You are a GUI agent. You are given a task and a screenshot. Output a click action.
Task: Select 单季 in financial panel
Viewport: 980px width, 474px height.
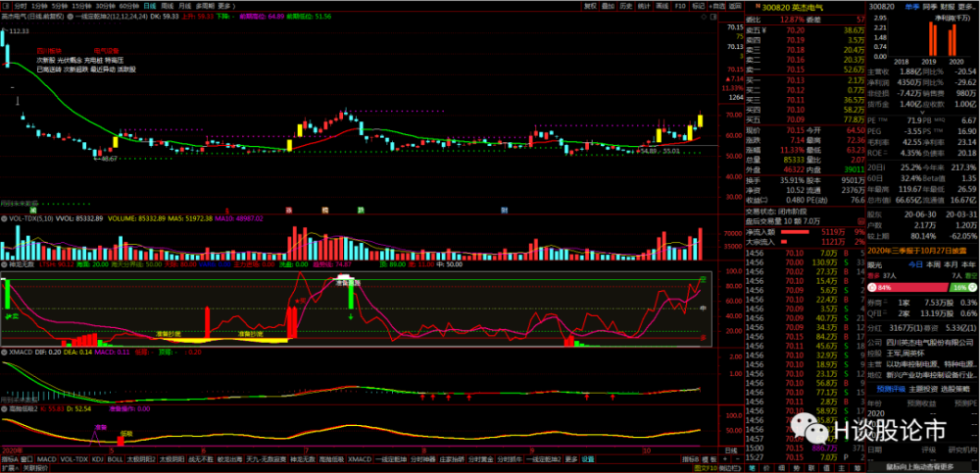pyautogui.click(x=912, y=6)
